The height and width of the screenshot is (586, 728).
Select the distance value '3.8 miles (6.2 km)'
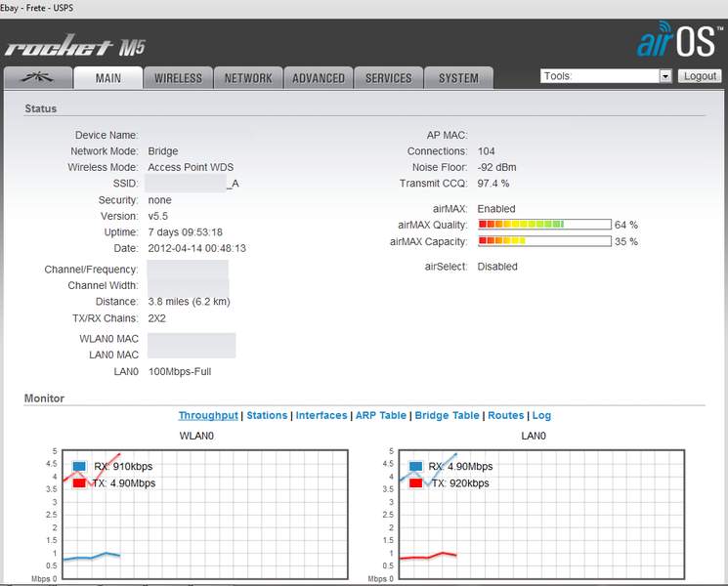pyautogui.click(x=189, y=302)
